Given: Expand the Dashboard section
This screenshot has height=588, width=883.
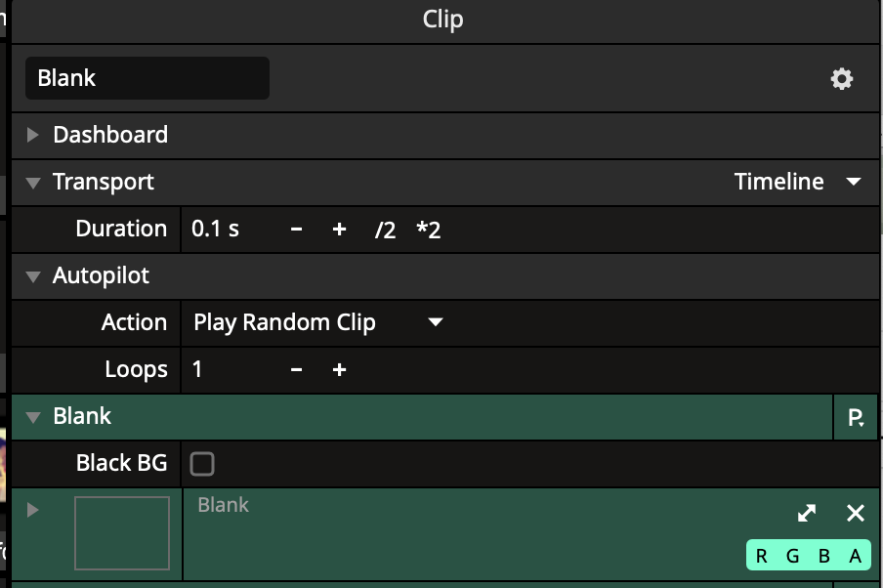Looking at the screenshot, I should point(33,135).
